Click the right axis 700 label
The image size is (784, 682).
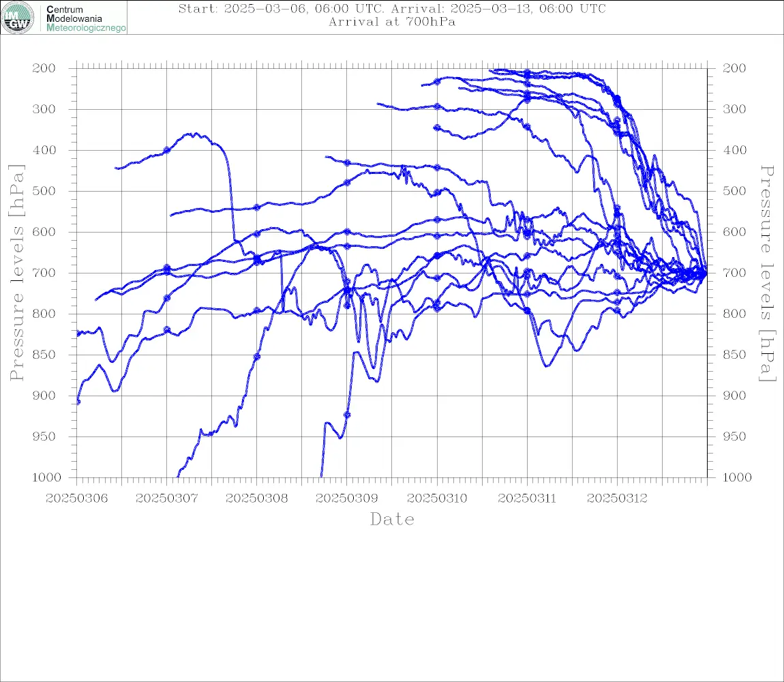tap(734, 273)
